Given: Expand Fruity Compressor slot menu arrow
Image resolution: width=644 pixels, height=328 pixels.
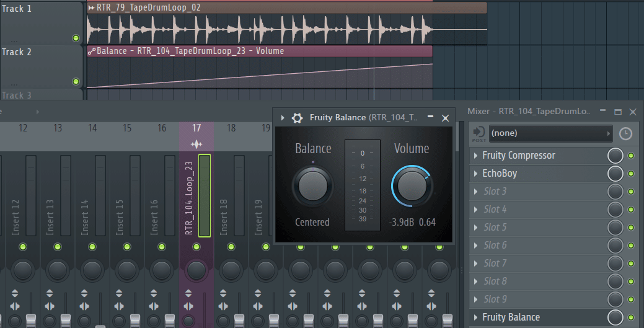Looking at the screenshot, I should point(475,156).
